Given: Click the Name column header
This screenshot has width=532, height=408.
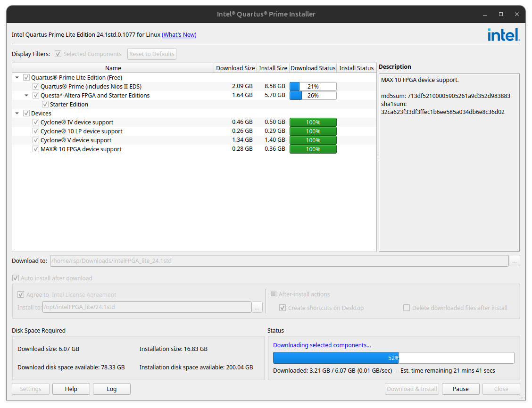Looking at the screenshot, I should (113, 68).
